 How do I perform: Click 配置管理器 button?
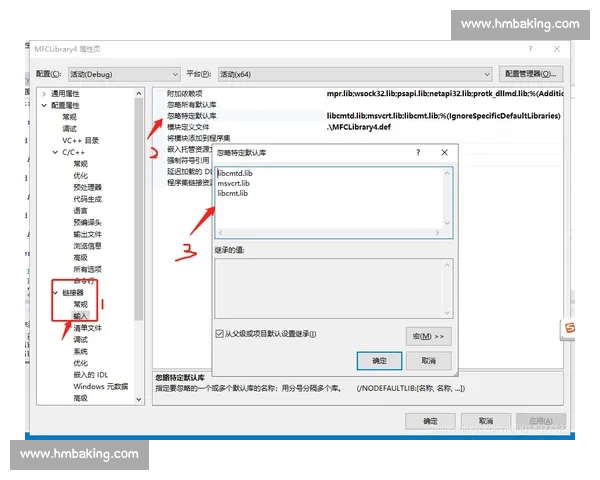tap(531, 74)
